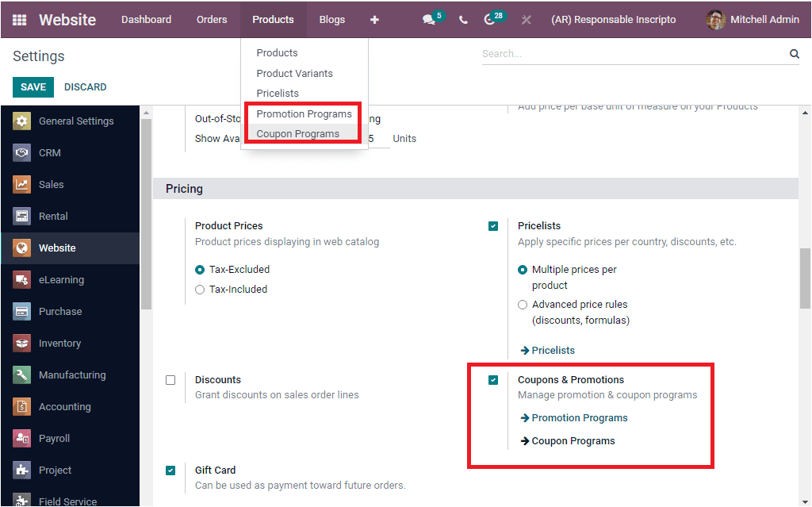Select Promotion Programs from Products menu

pyautogui.click(x=304, y=113)
